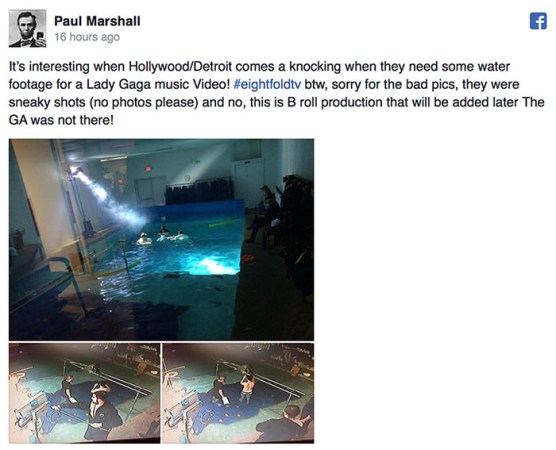Viewport: 556px width, 450px height.
Task: Open the large indoor pool photo
Action: pos(161,240)
